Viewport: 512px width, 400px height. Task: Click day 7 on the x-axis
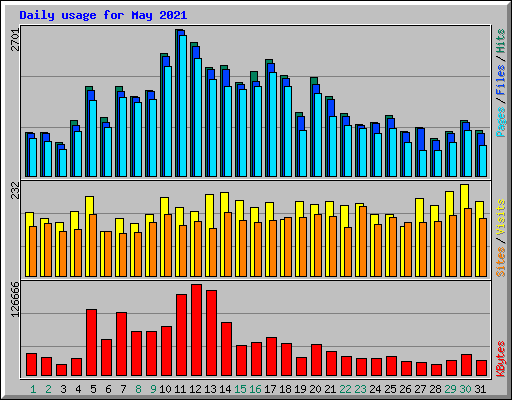(123, 389)
